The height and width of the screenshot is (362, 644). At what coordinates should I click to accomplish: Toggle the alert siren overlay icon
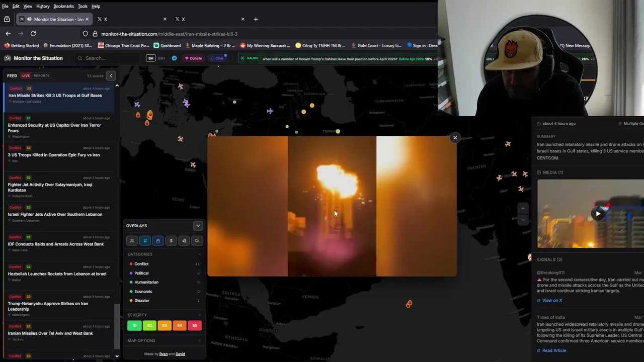(x=184, y=241)
